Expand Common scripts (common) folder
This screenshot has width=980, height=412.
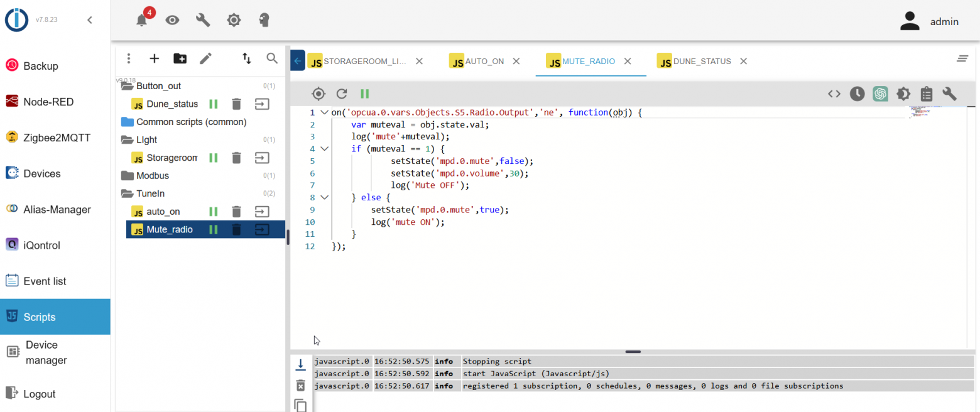(x=128, y=122)
